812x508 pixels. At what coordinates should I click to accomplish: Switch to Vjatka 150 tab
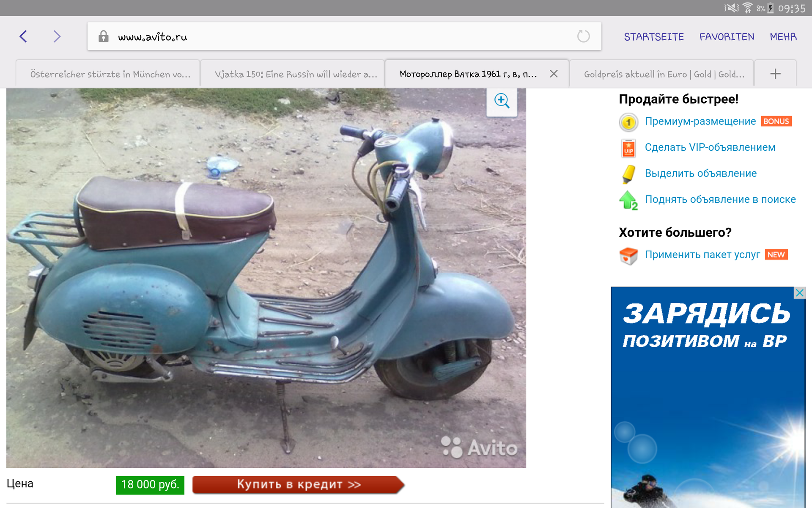[x=295, y=75]
